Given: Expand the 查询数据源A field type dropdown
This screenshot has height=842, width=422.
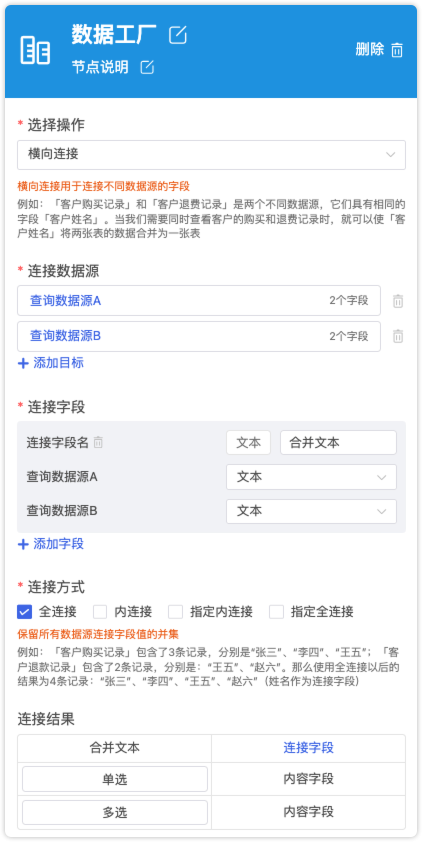Looking at the screenshot, I should click(311, 477).
